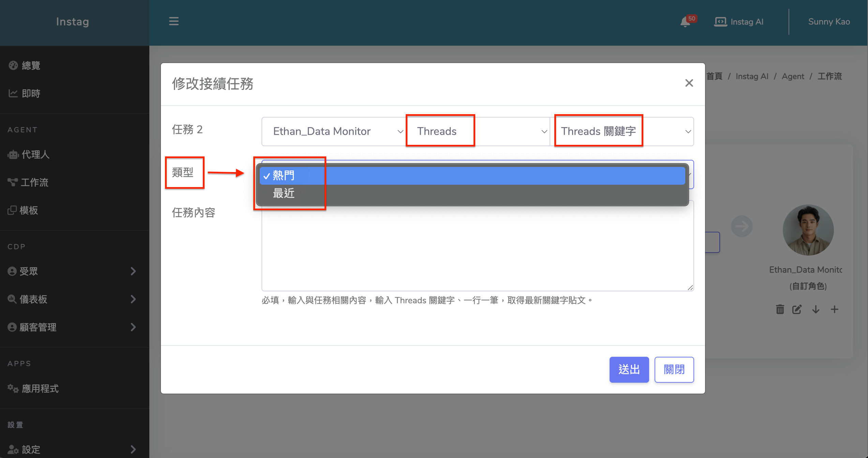Click the 送出 submit button
Screen dimensions: 868x458
(x=629, y=369)
